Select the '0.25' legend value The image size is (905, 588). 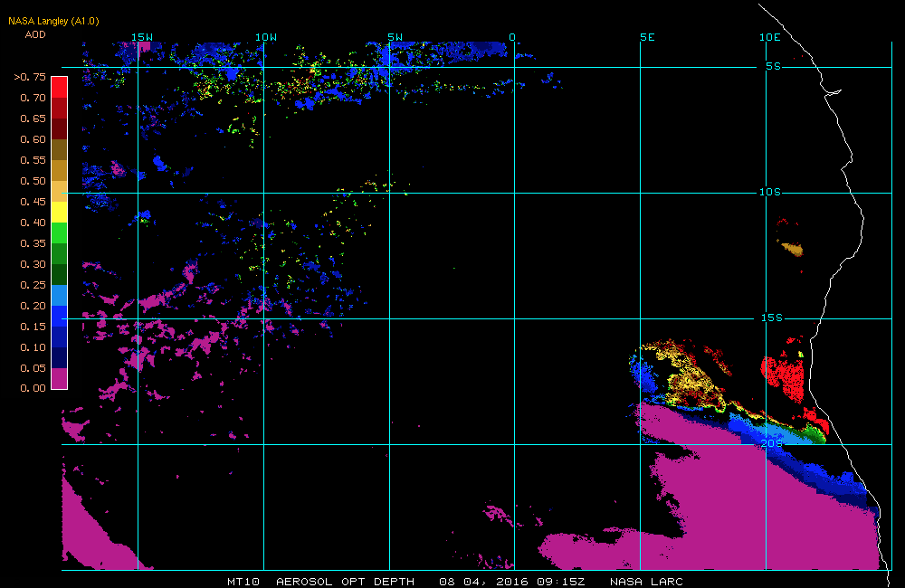(33, 284)
